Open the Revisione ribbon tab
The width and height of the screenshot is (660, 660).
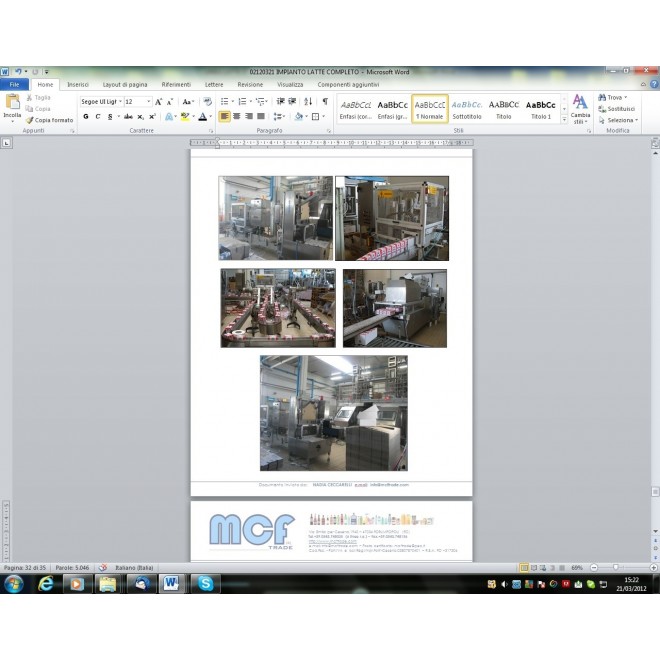250,85
